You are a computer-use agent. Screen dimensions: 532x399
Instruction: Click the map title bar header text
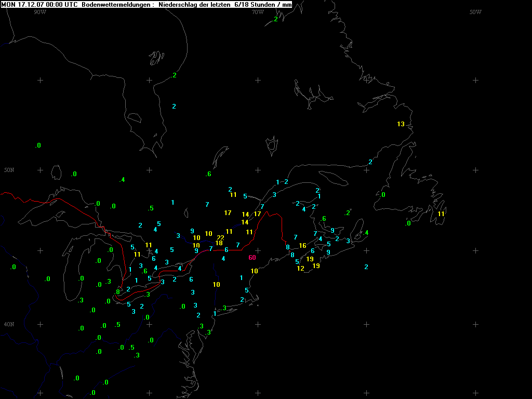tap(146, 4)
